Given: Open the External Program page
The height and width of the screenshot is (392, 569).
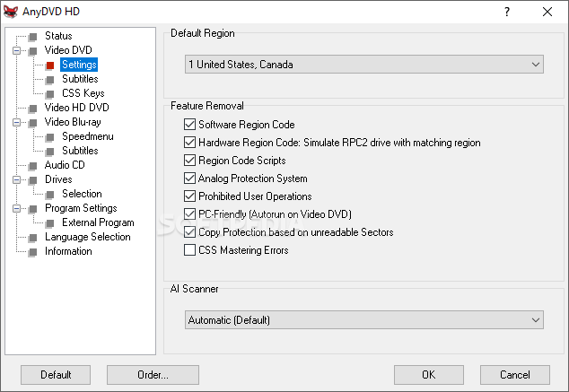Looking at the screenshot, I should click(x=98, y=222).
